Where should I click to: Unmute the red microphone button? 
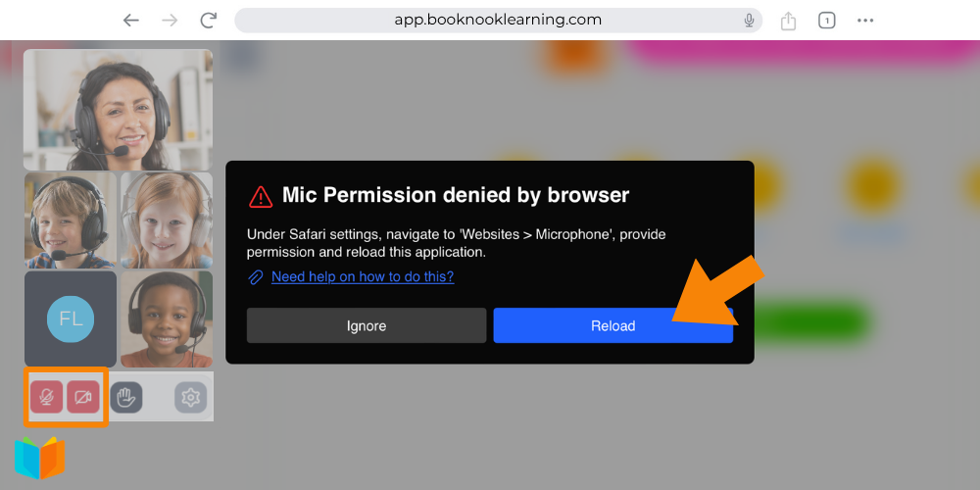(46, 397)
